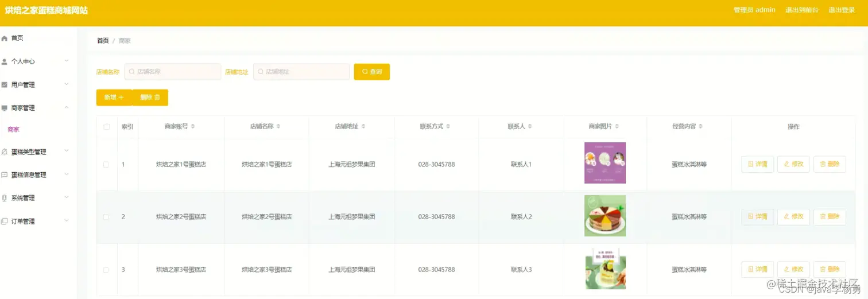Expand the 系统管理 menu chevron
The image size is (868, 299).
point(67,197)
